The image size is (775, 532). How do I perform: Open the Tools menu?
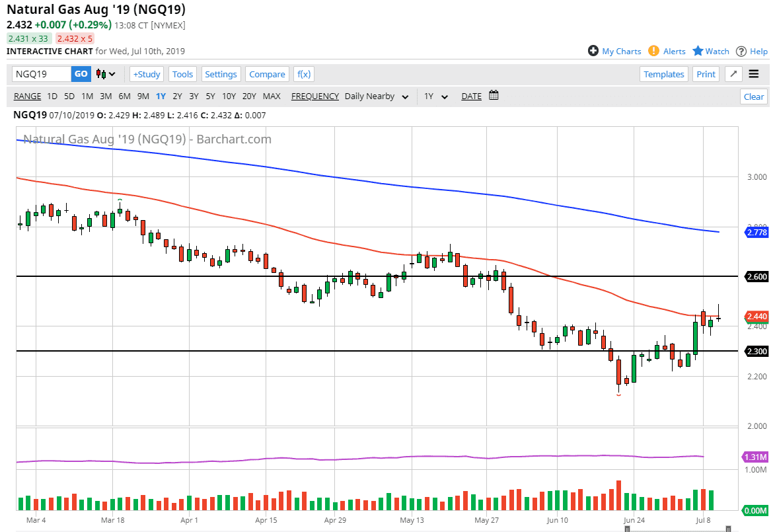click(183, 74)
